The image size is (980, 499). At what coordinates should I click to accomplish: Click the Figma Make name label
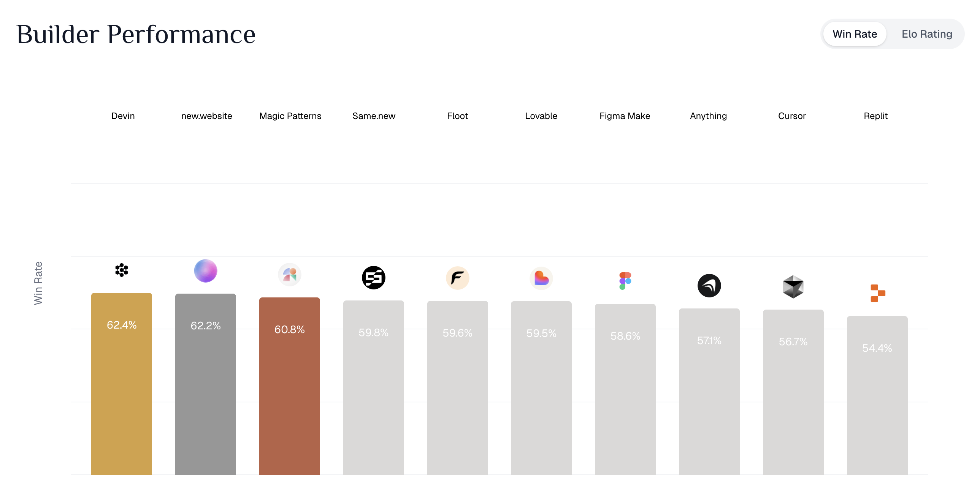[x=625, y=116]
